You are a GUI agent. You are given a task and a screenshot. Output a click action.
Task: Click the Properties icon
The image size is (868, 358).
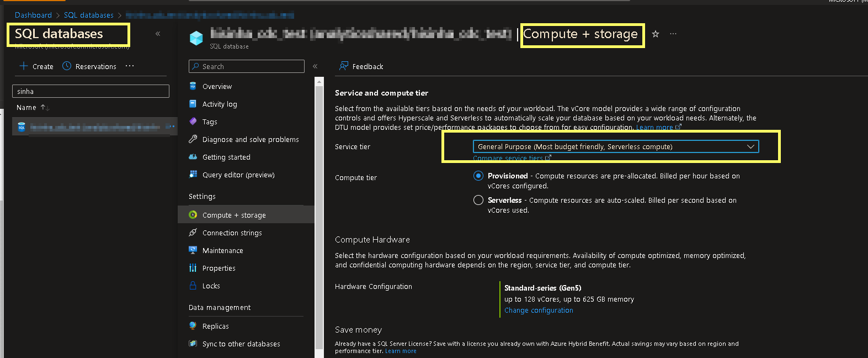[x=193, y=268]
